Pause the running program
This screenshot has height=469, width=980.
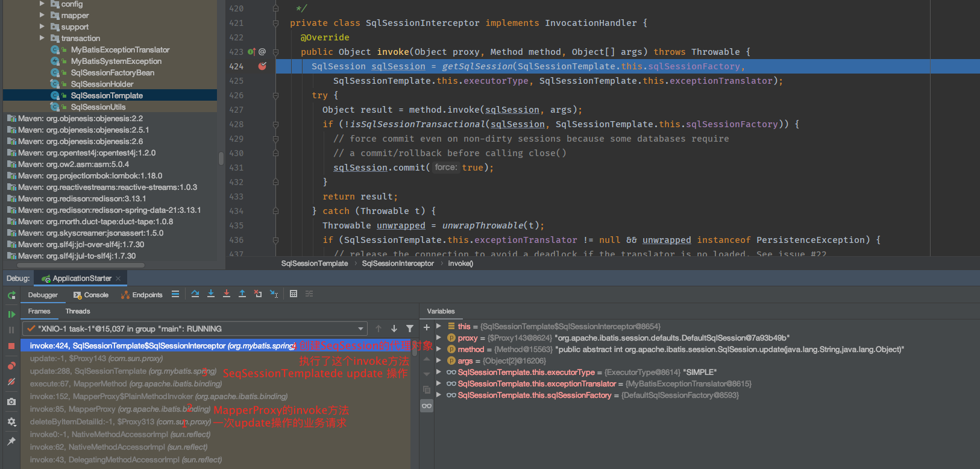(11, 330)
